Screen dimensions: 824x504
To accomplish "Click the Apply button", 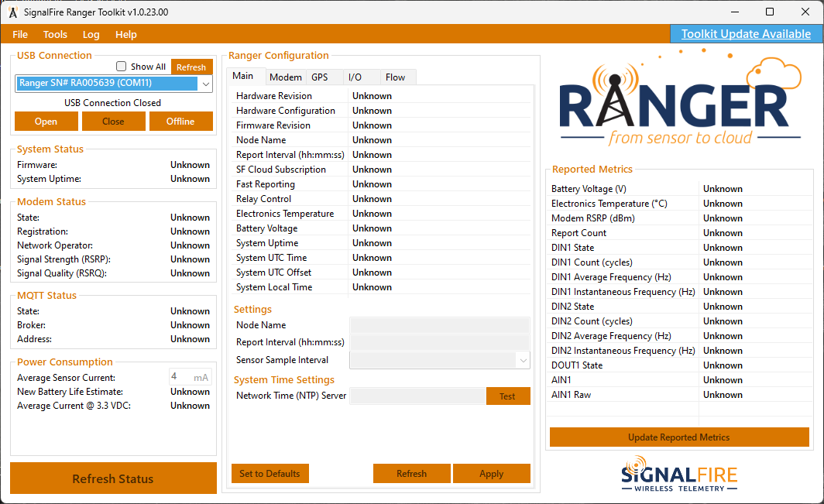I will (491, 474).
